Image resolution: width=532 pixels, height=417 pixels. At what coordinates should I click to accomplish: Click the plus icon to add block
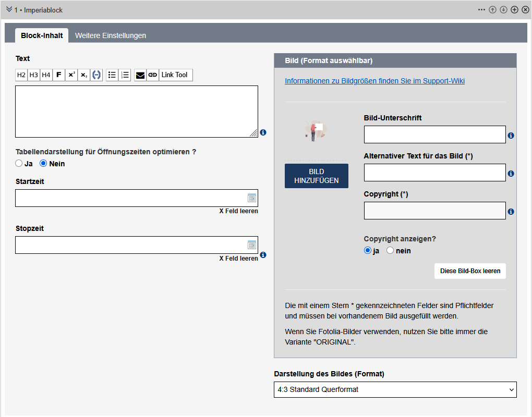(x=514, y=10)
